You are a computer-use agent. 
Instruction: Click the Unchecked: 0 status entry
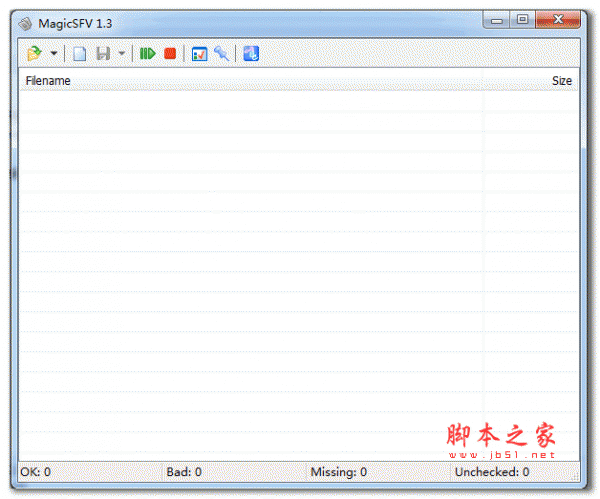tap(492, 472)
